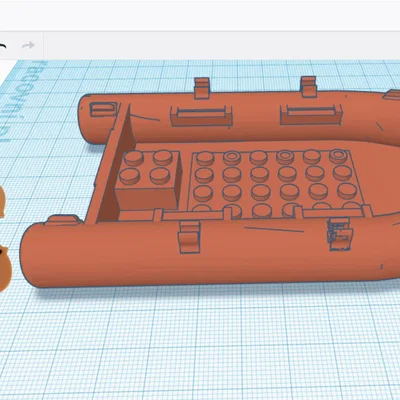Viewport: 400px width, 400px height.
Task: Click the partially visible undo arrow
Action: tap(3, 46)
